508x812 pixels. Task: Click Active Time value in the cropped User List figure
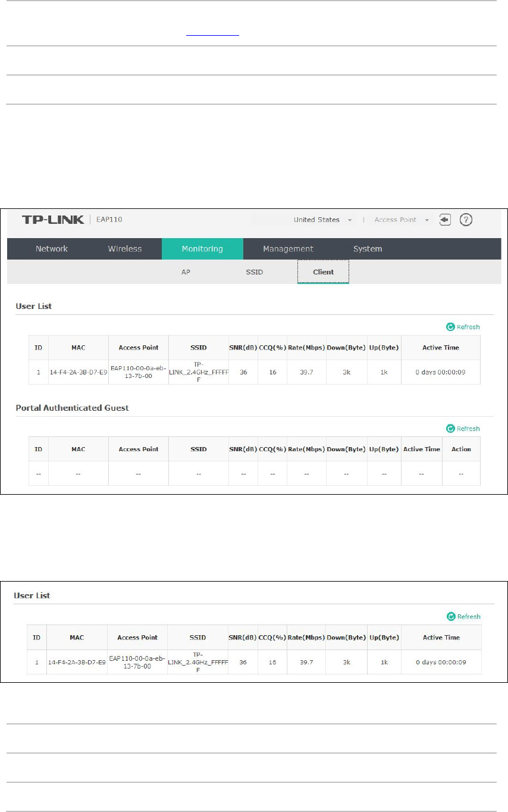[x=441, y=662]
